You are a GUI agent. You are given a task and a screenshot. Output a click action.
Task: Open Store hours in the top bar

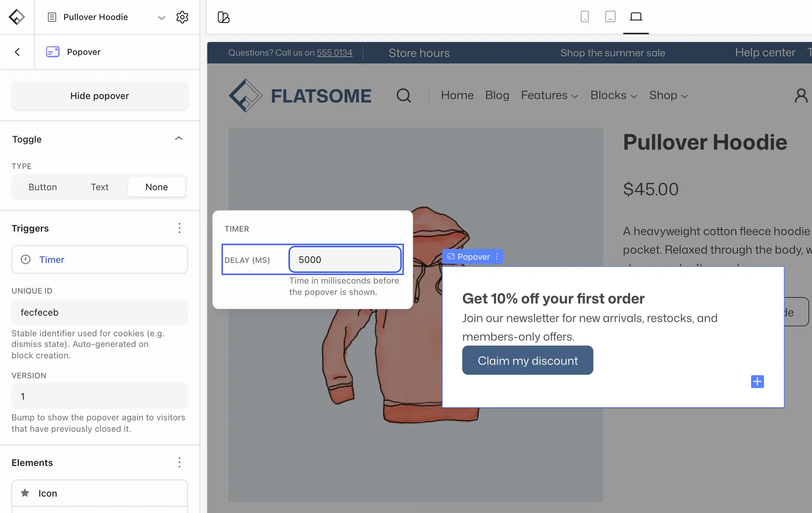(x=419, y=53)
